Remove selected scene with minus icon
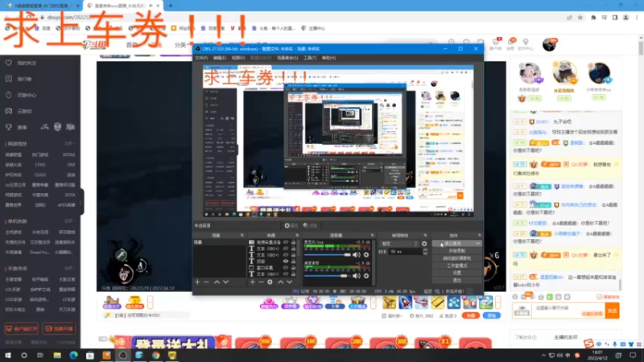Screen dimensions: 644x362 [x=206, y=282]
